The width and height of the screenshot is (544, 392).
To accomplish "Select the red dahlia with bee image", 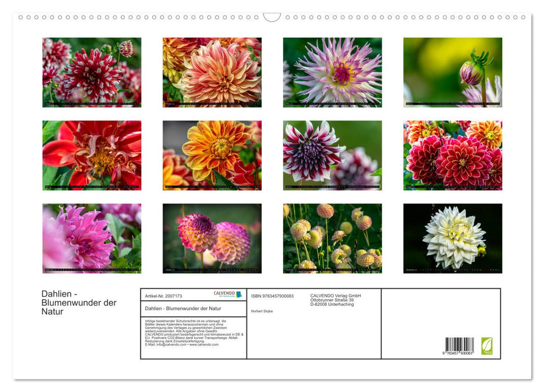I will (91, 154).
